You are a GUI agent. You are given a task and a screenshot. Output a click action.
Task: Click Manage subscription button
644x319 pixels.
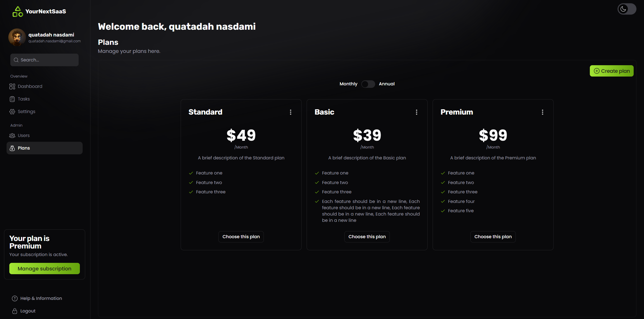44,268
